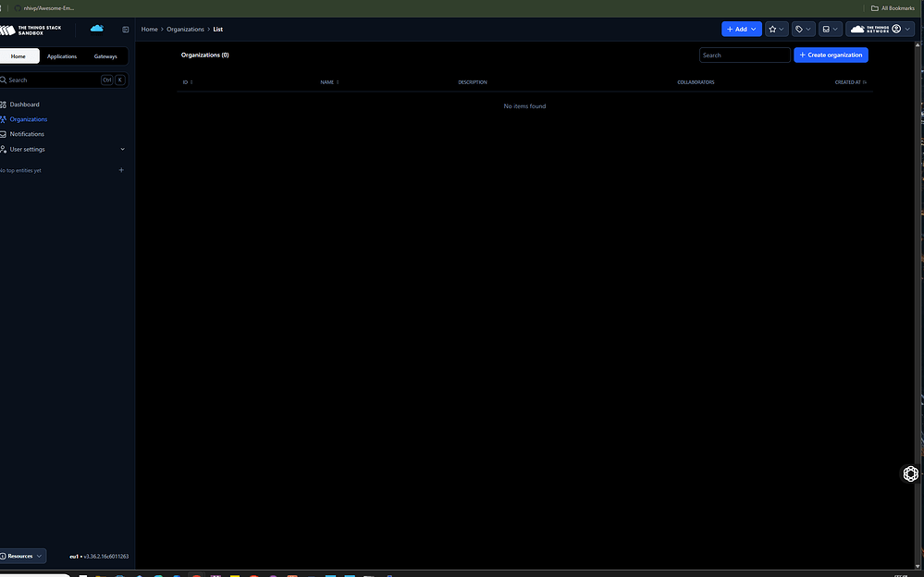Click The Things Stack Sandbox logo

point(31,31)
